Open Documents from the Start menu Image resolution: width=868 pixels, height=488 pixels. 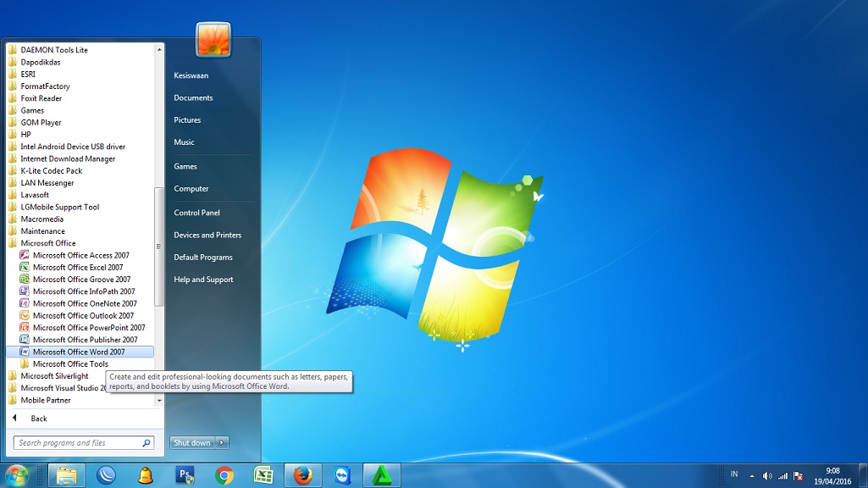coord(193,97)
